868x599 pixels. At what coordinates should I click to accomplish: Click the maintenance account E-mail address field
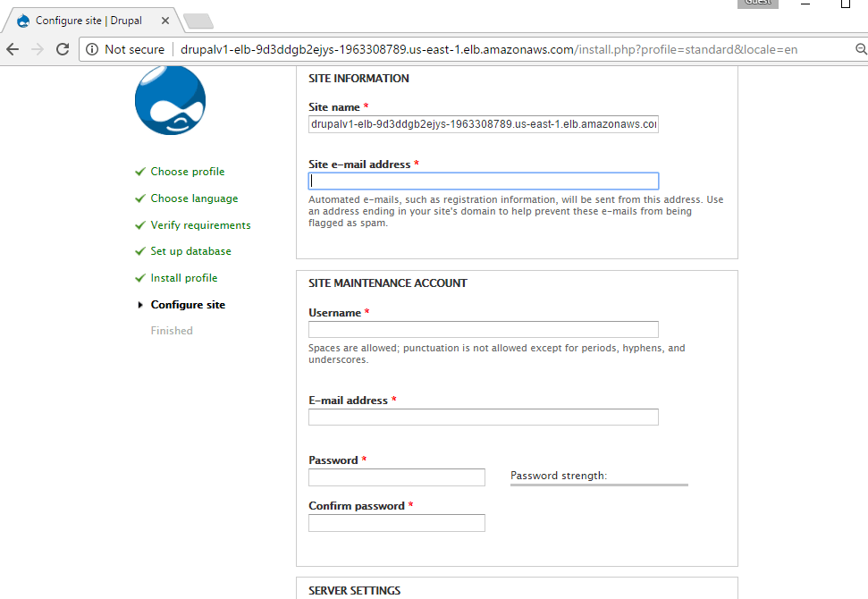pos(483,417)
